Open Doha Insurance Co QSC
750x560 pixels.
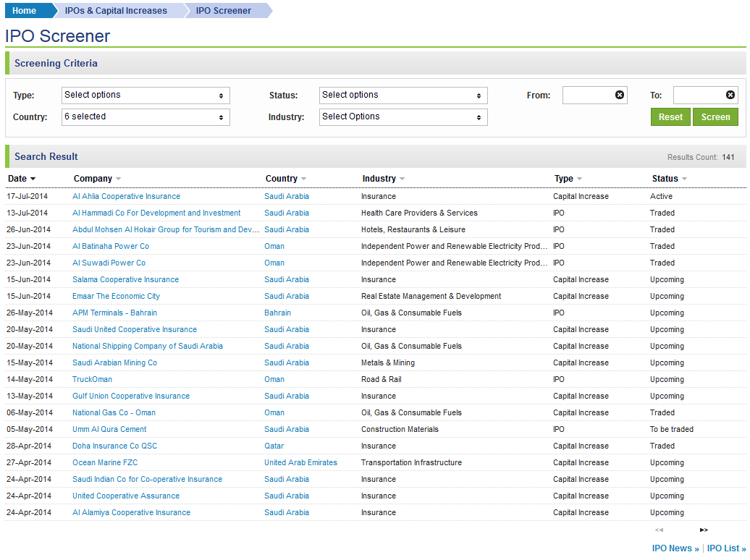115,446
